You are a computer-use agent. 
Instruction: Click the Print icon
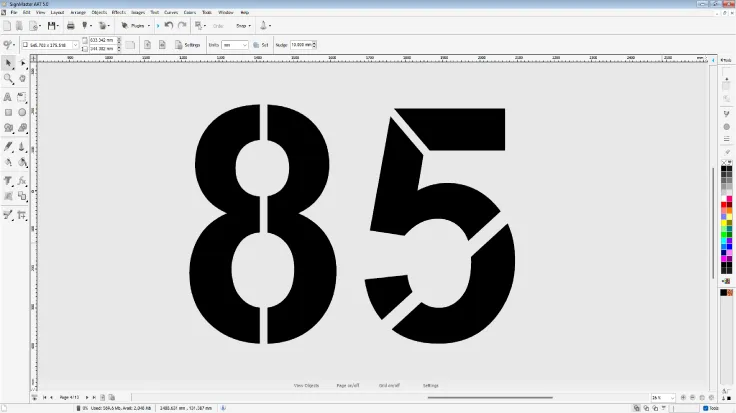[70, 26]
